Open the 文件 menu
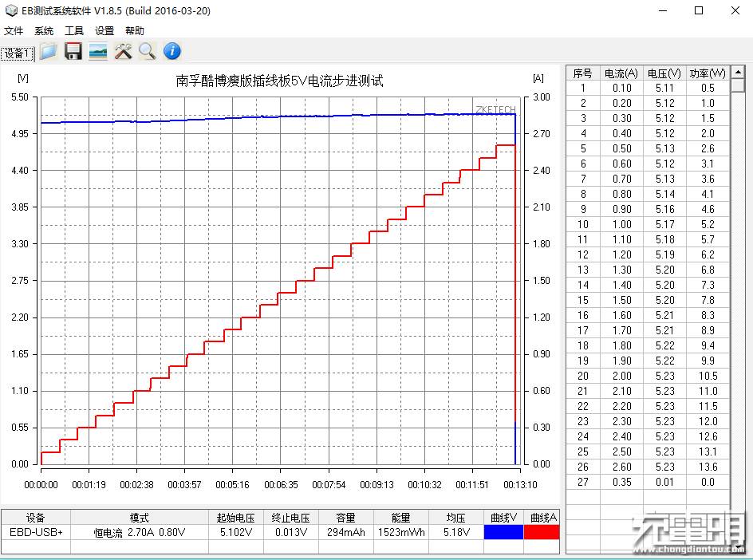This screenshot has width=753, height=560. click(14, 31)
